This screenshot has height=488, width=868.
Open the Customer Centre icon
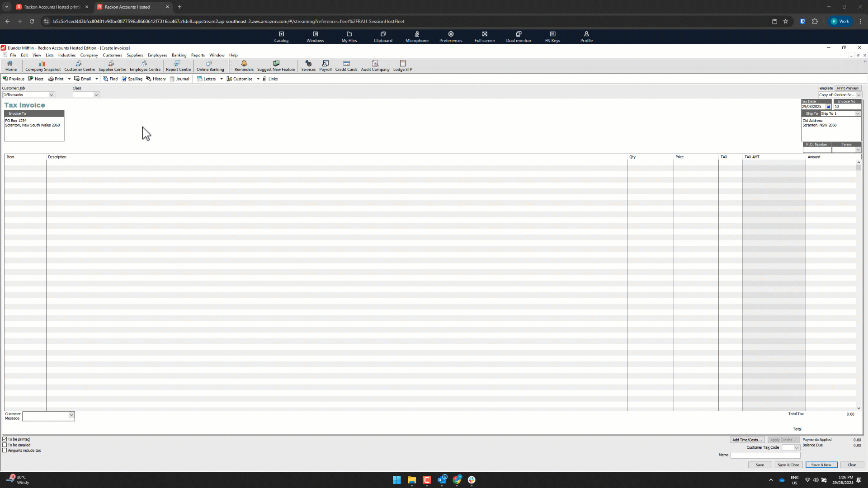(80, 66)
